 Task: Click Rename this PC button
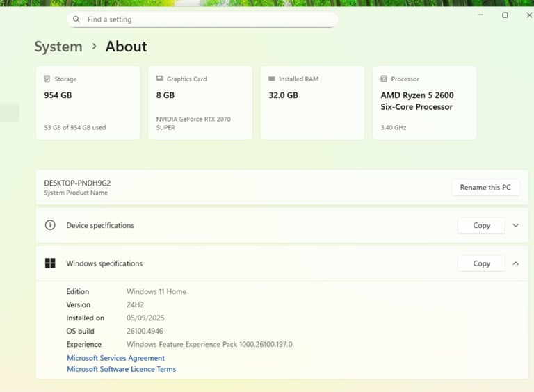point(485,187)
